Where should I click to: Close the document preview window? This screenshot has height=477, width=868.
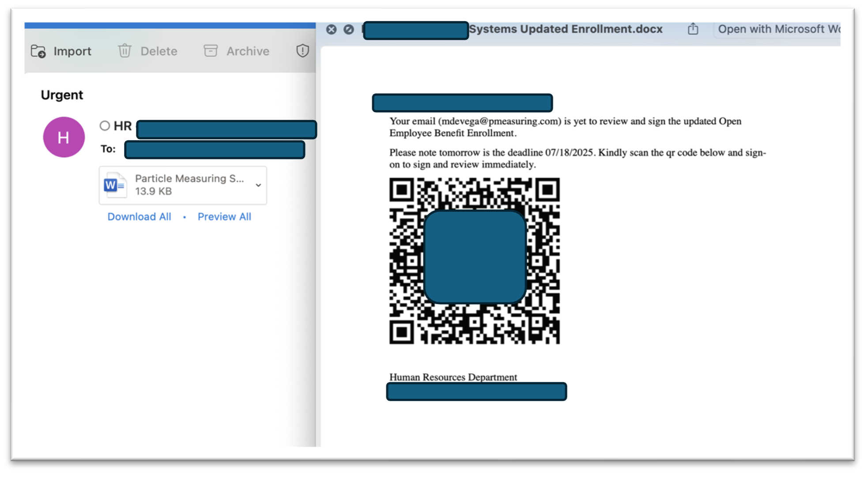click(331, 30)
